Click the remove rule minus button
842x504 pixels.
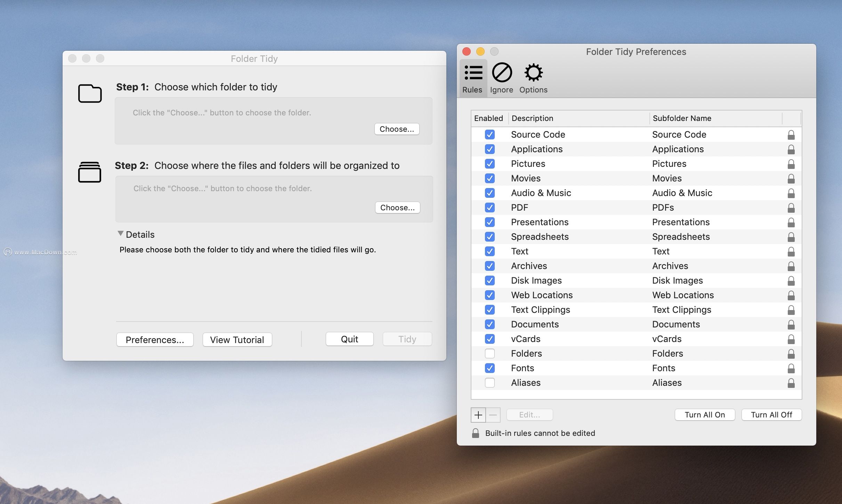pos(493,415)
